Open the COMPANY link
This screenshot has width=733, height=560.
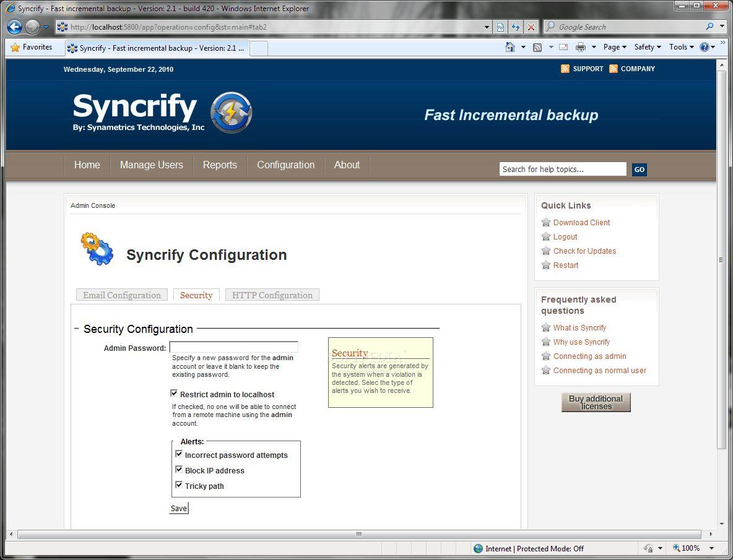(638, 69)
